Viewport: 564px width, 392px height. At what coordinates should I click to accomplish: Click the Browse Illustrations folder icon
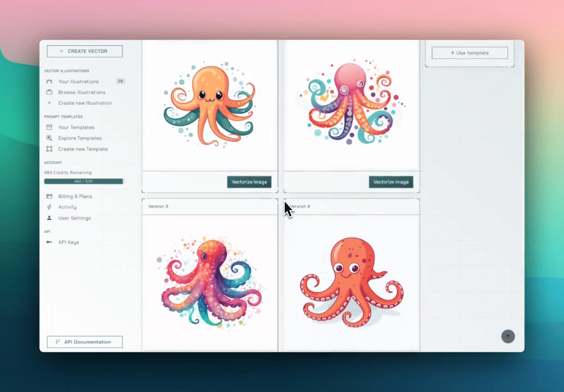[x=49, y=92]
